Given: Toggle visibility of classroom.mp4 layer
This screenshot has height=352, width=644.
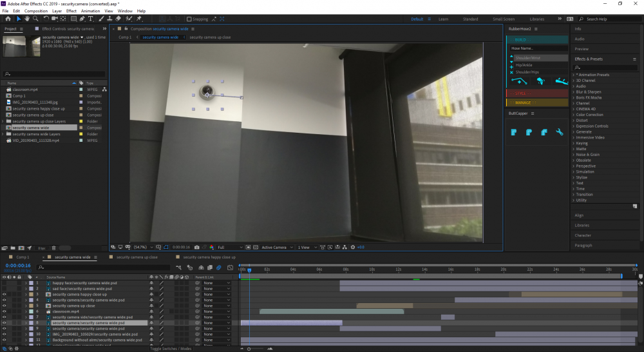Looking at the screenshot, I should [5, 311].
